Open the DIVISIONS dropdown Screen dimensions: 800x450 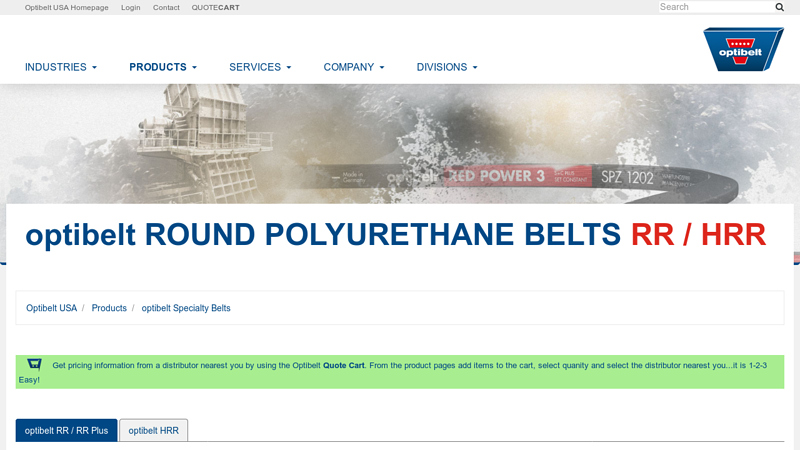click(447, 67)
